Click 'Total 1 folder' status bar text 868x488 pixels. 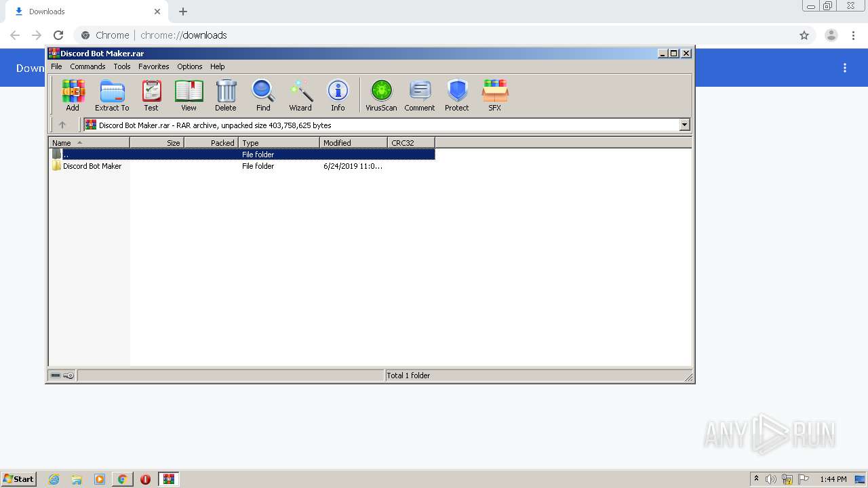(x=408, y=375)
